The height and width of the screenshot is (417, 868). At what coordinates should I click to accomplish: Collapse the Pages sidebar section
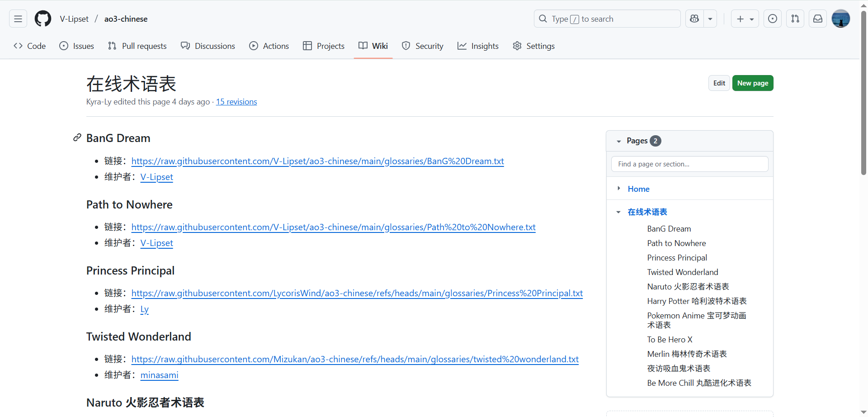click(619, 141)
